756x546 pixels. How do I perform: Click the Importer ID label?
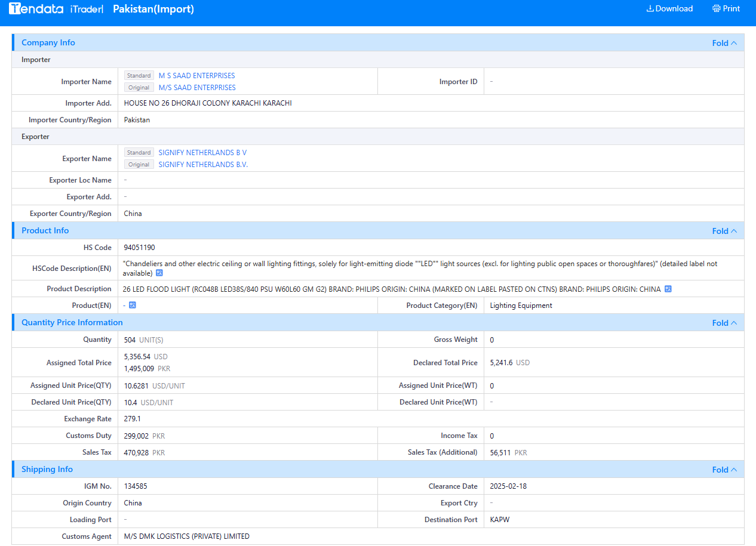point(459,82)
